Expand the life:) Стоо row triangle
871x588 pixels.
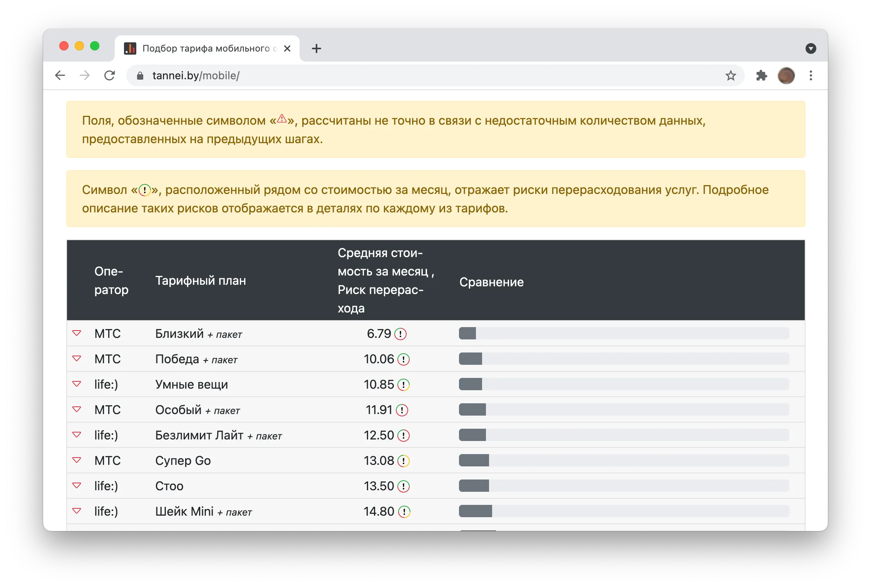77,486
